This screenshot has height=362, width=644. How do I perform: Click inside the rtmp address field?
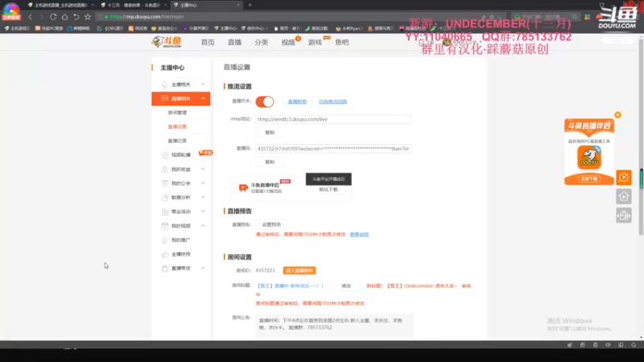333,119
